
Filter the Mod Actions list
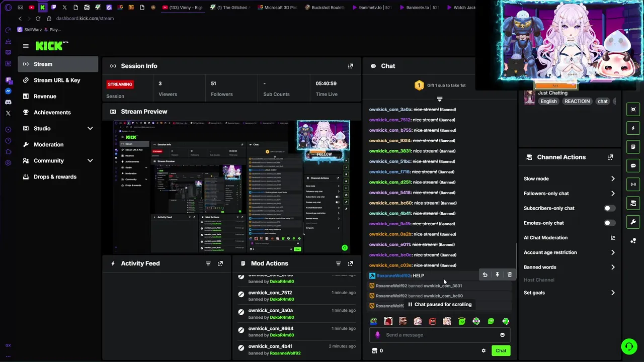click(x=338, y=263)
